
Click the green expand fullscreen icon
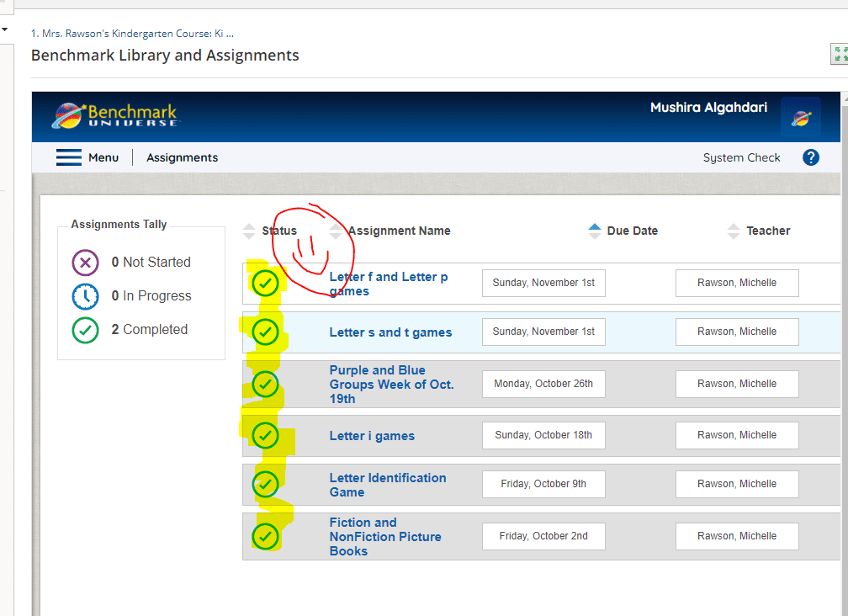[840, 54]
